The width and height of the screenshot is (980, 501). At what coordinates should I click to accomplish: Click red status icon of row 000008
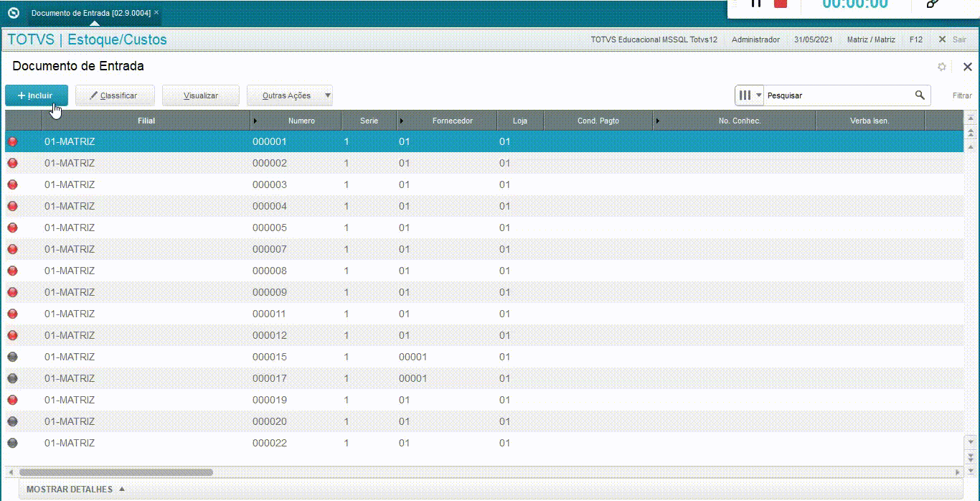(12, 271)
